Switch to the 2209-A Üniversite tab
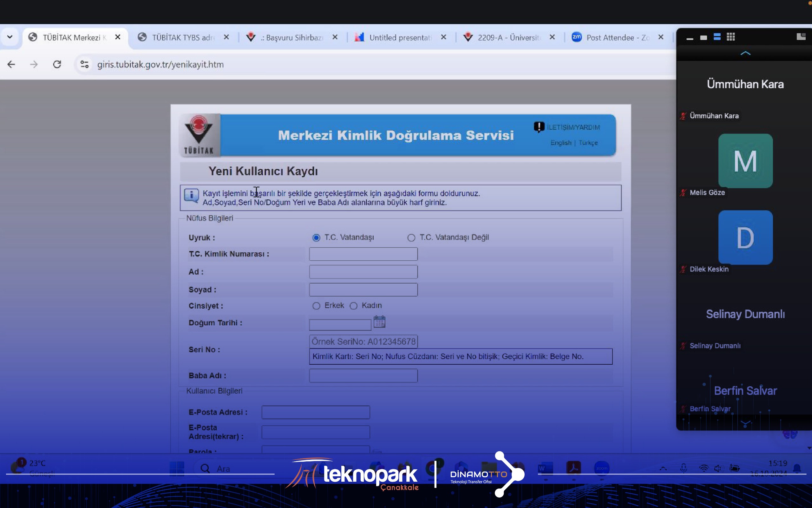 [x=509, y=37]
